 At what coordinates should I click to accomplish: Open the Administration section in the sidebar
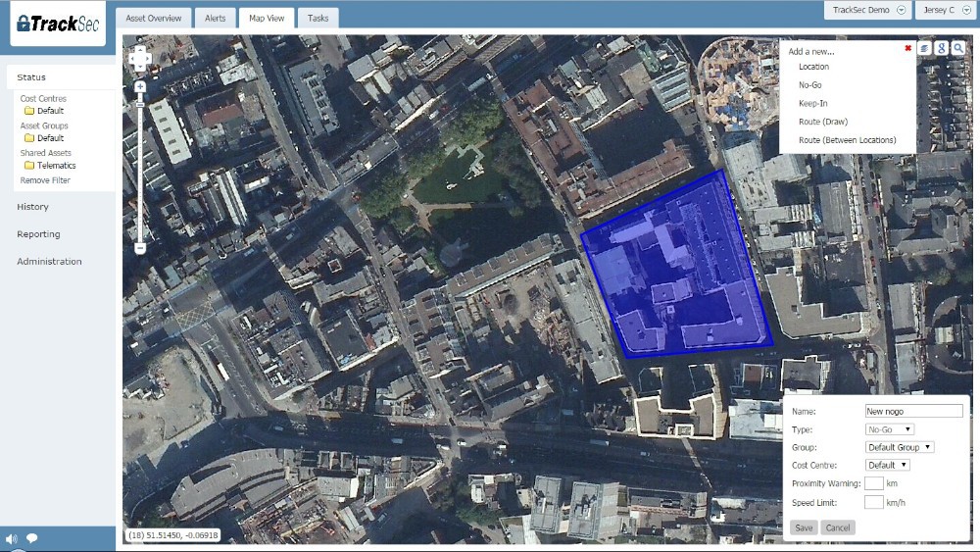pyautogui.click(x=49, y=262)
